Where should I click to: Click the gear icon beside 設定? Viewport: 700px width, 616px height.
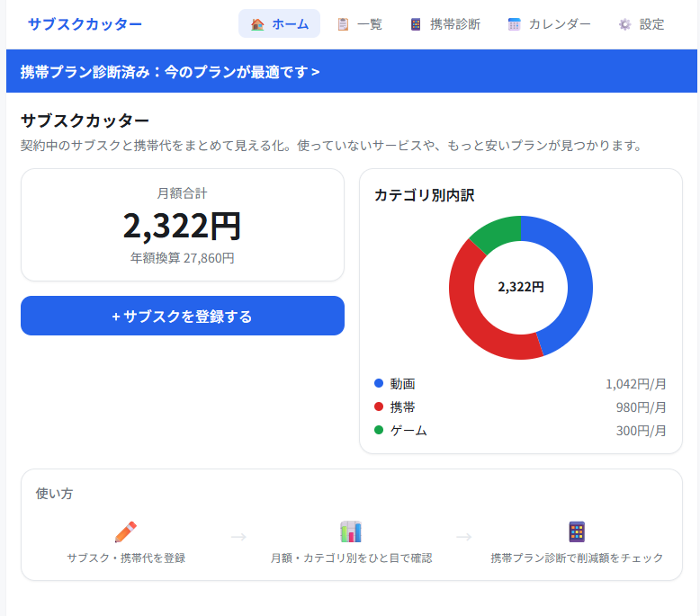click(x=625, y=24)
